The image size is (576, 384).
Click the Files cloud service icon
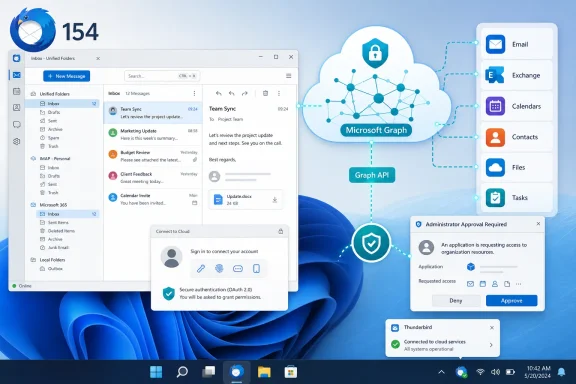[x=495, y=168]
